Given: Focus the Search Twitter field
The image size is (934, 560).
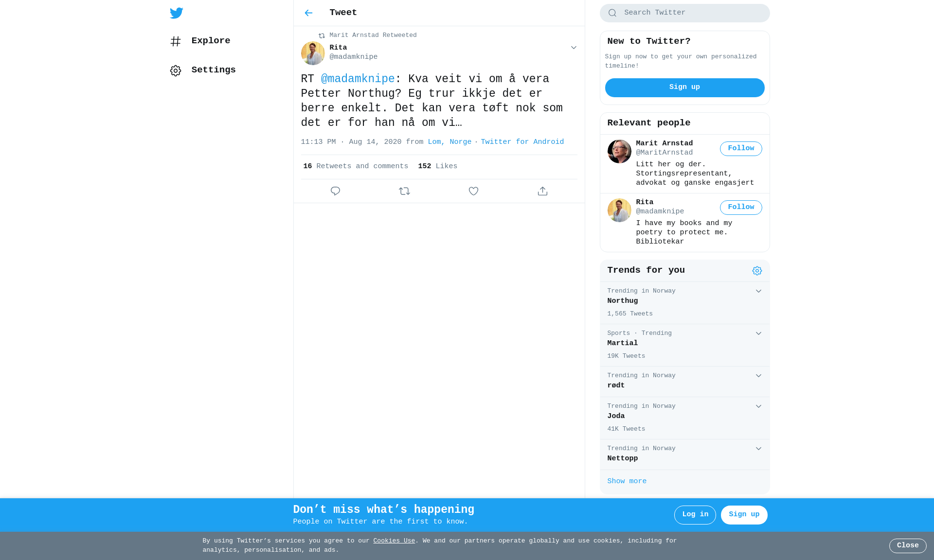Looking at the screenshot, I should [684, 13].
